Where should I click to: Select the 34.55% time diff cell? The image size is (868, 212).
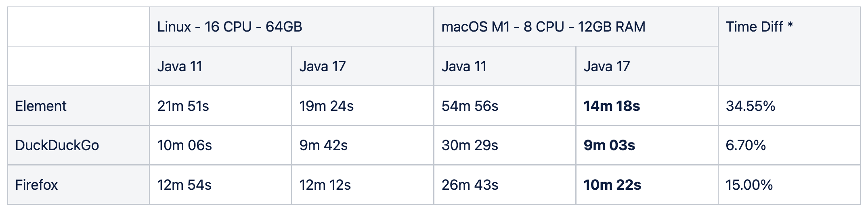tap(789, 106)
